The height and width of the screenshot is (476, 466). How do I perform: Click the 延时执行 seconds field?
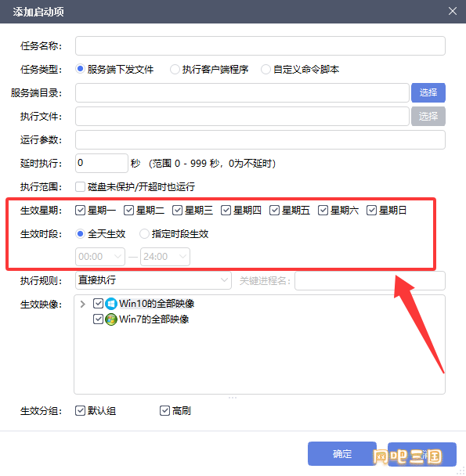click(102, 163)
